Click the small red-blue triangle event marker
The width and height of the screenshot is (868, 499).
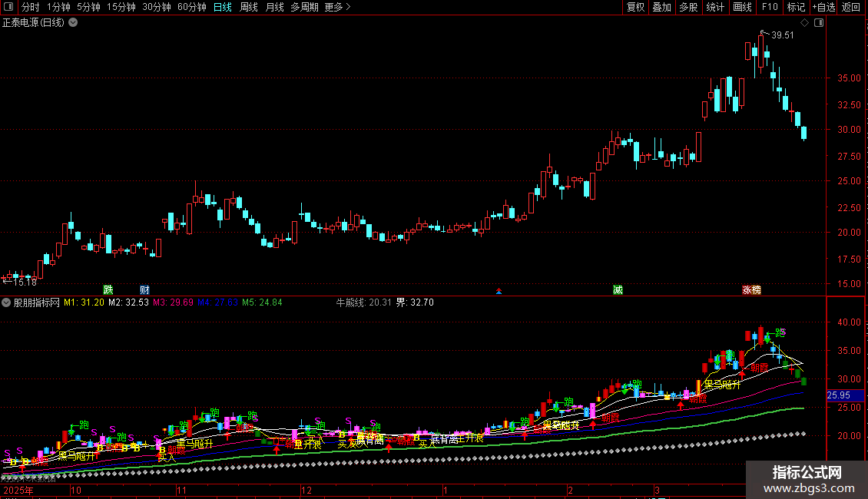[x=499, y=291]
